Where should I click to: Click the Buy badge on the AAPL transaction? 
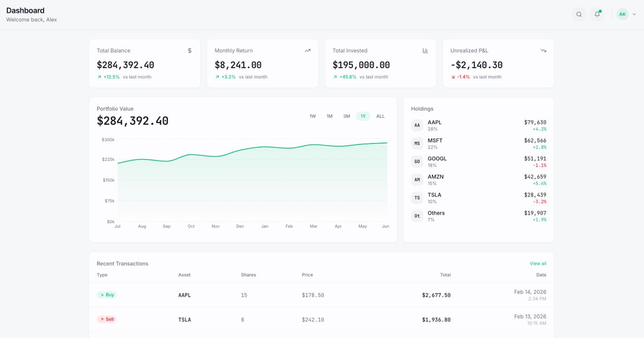tap(107, 295)
